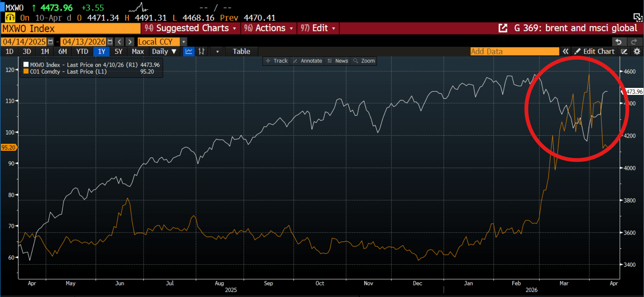Select the 5Y time range tab
Viewport: 644px width, 297px height.
[118, 51]
